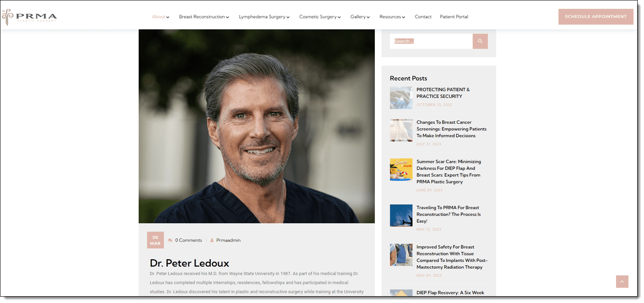Open the Summer Scar Care article
Viewport: 644px width, 303px height.
[x=449, y=171]
